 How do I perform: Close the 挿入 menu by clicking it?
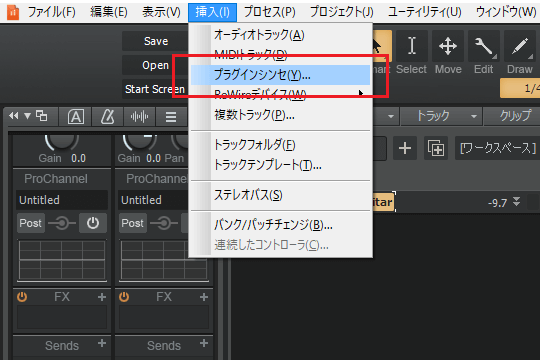(212, 12)
